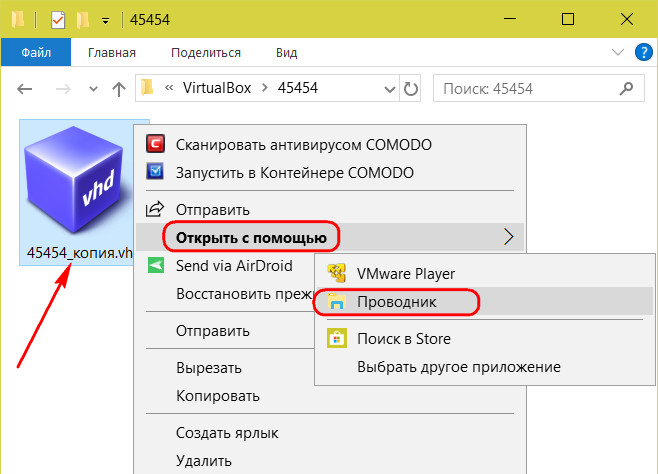
Task: Click the share icon beside first Отправить
Action: click(x=155, y=209)
